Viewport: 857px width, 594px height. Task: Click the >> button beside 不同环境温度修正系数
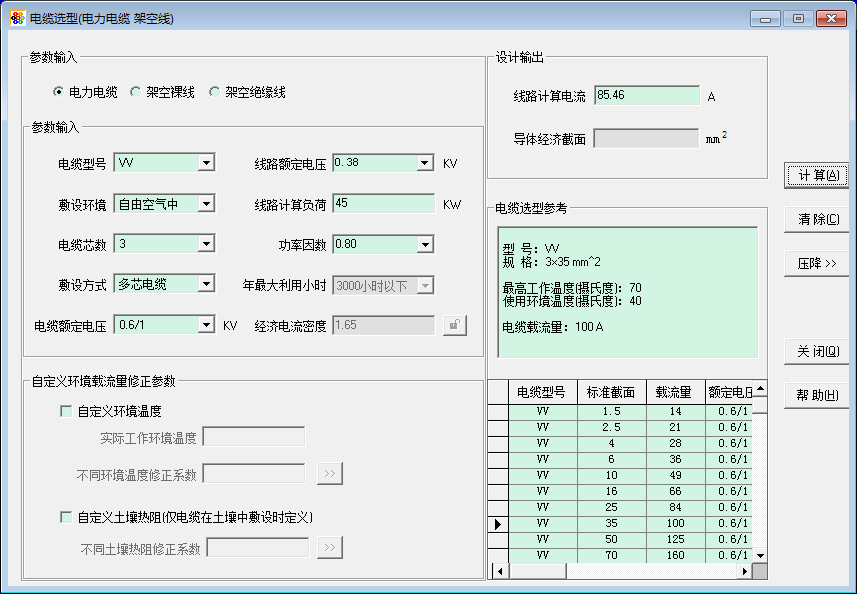click(330, 473)
